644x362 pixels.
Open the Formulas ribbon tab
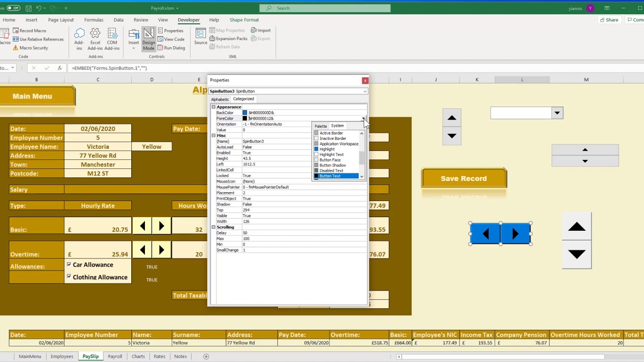pyautogui.click(x=94, y=20)
